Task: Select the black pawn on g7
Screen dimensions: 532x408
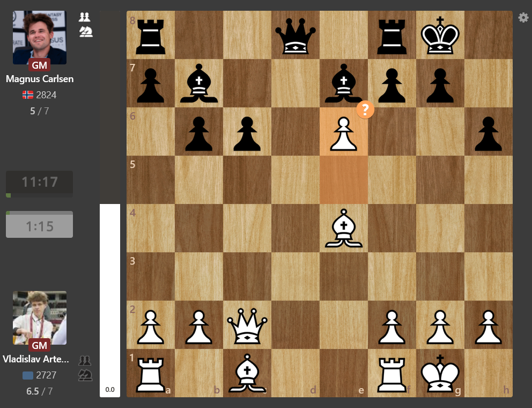Action: pyautogui.click(x=440, y=85)
